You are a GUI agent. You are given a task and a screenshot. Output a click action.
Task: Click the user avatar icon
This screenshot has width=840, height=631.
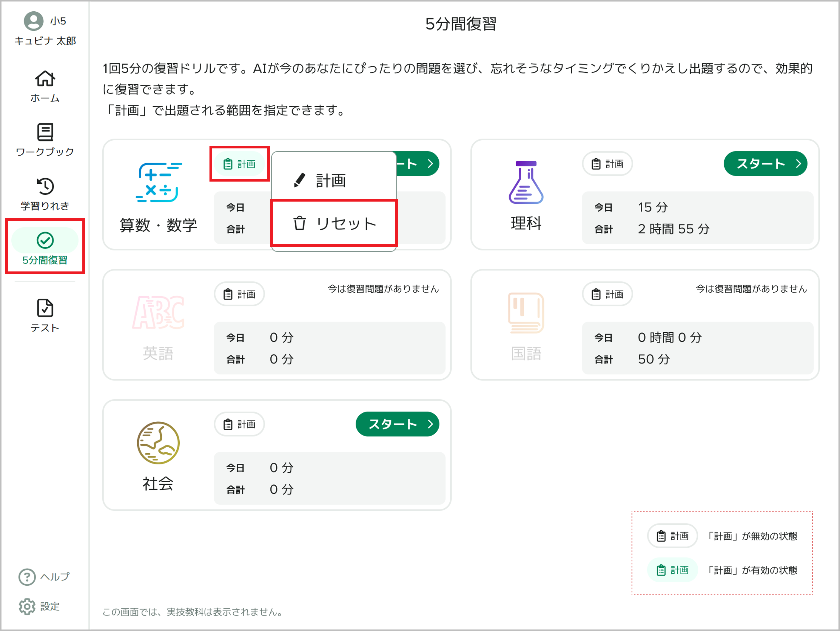pos(33,21)
